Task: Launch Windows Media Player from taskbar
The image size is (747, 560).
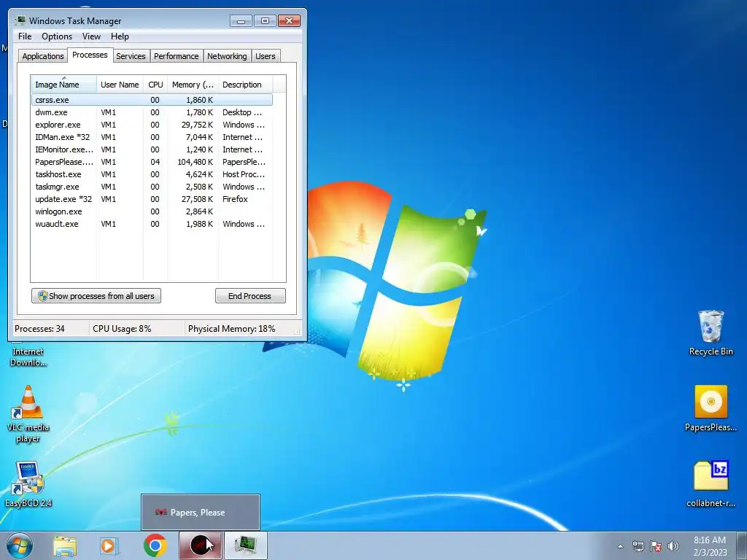Action: point(108,546)
